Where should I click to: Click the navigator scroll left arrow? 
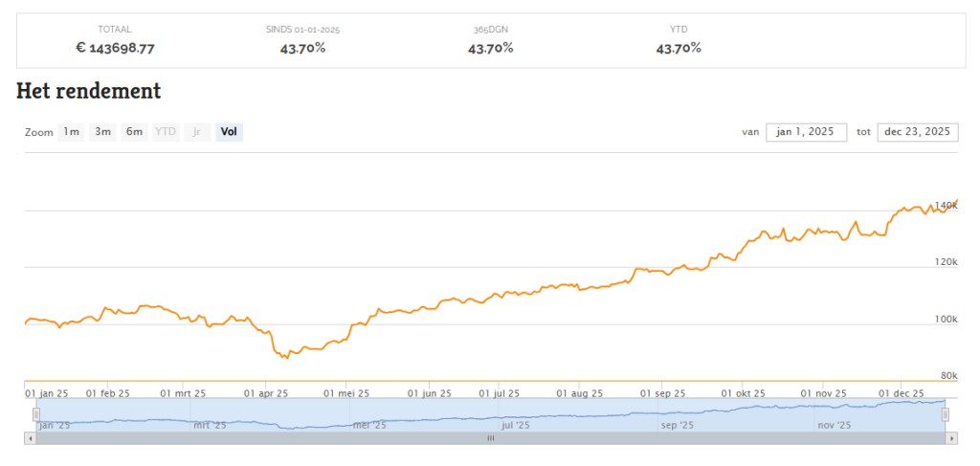(31, 438)
